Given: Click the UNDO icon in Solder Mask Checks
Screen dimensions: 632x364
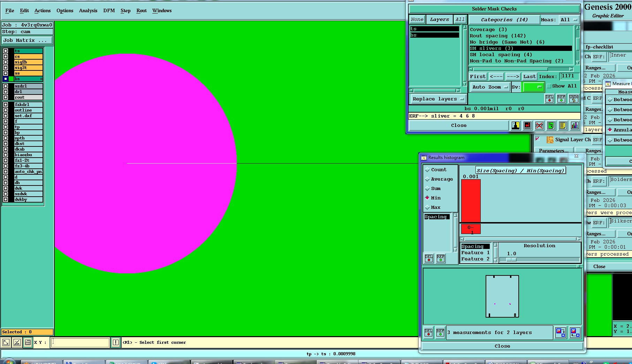Looking at the screenshot, I should pos(573,99).
